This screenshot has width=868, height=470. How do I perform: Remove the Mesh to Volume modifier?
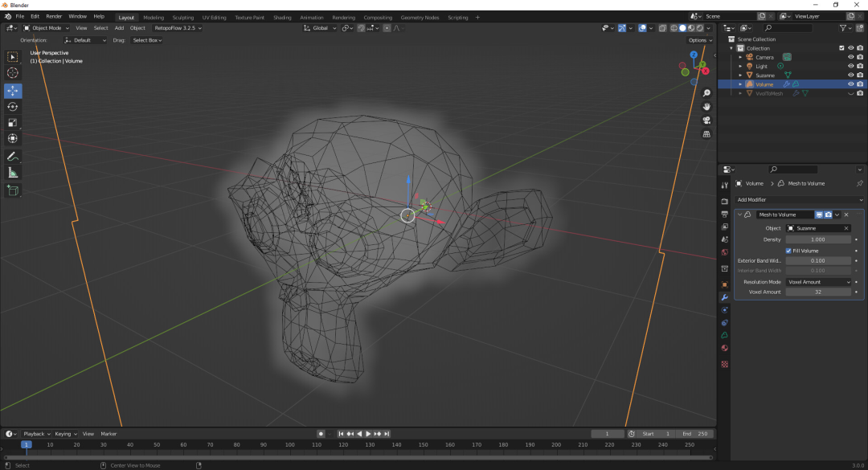845,215
